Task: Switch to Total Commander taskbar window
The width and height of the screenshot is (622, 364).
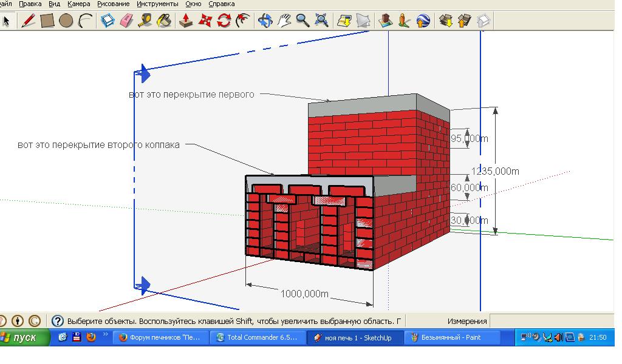Action: [x=258, y=337]
